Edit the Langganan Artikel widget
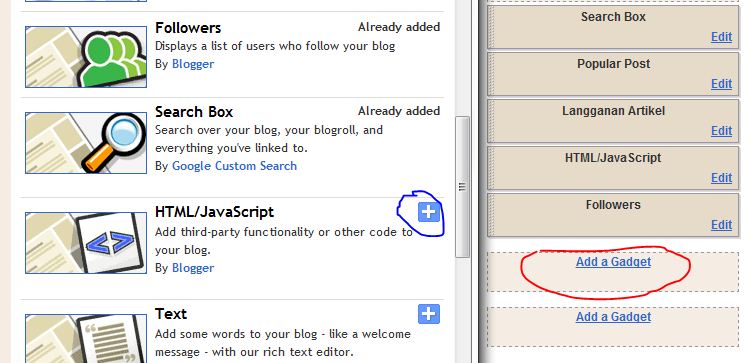 (x=721, y=131)
